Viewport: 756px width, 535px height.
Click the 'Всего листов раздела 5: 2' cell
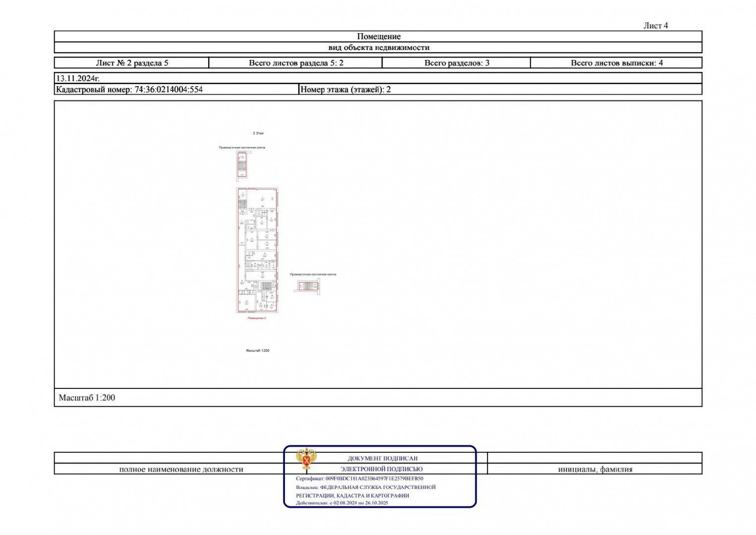point(296,63)
